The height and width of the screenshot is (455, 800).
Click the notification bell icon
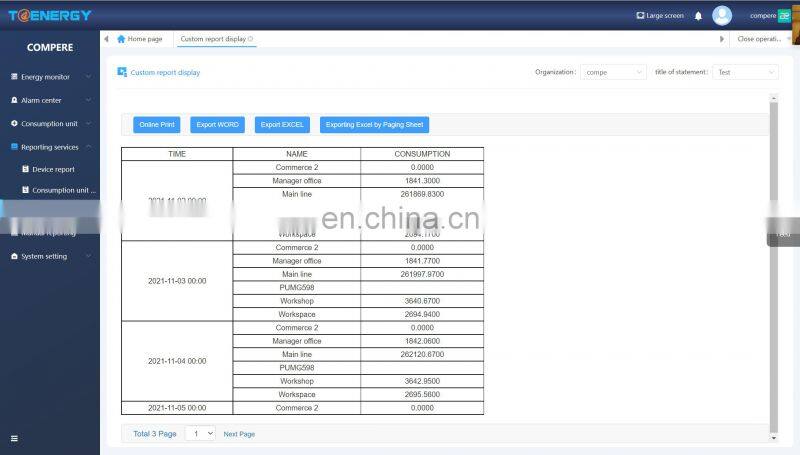698,16
